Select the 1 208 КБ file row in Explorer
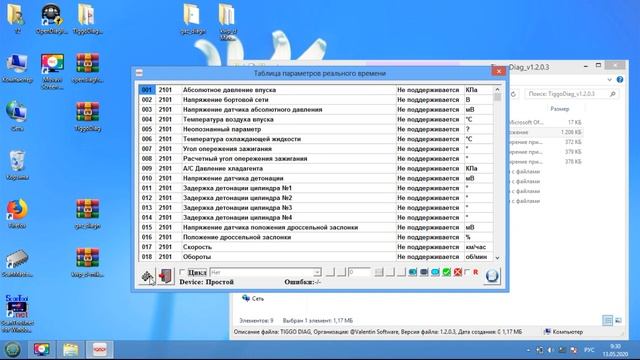Screen dimensions: 640x360 pos(546,132)
